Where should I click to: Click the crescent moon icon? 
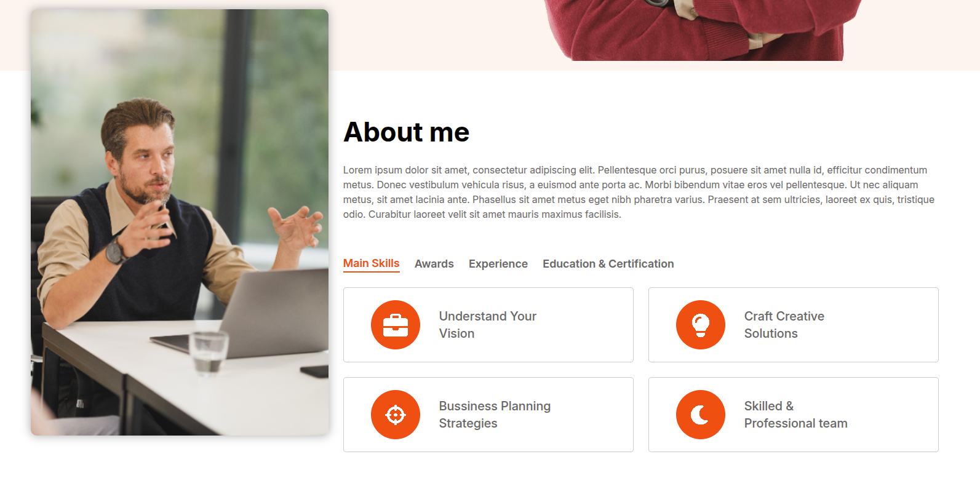[700, 415]
